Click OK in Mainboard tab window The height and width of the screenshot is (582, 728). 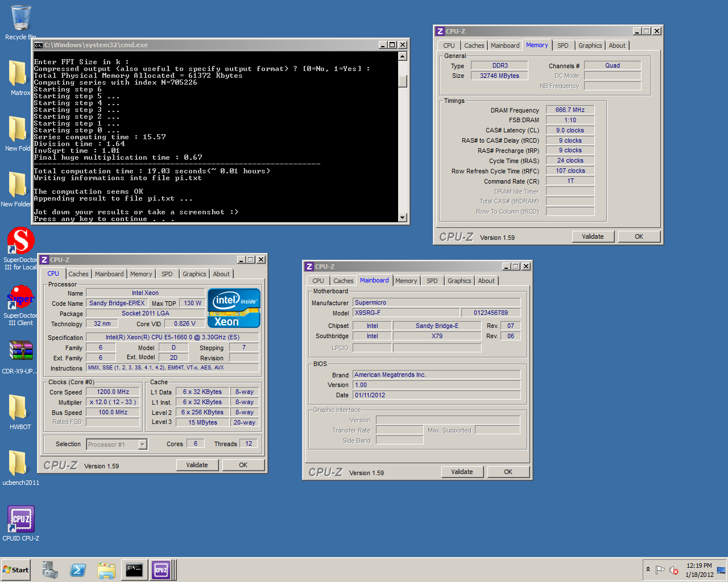coord(508,472)
